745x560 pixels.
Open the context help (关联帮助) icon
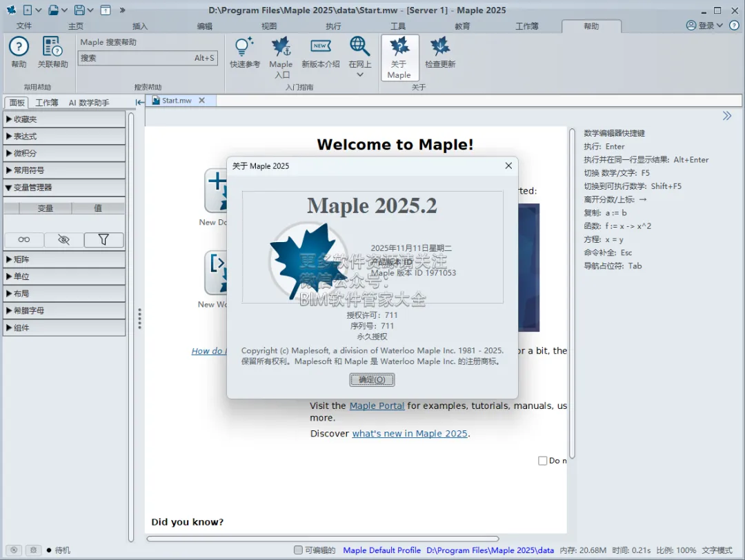click(52, 47)
